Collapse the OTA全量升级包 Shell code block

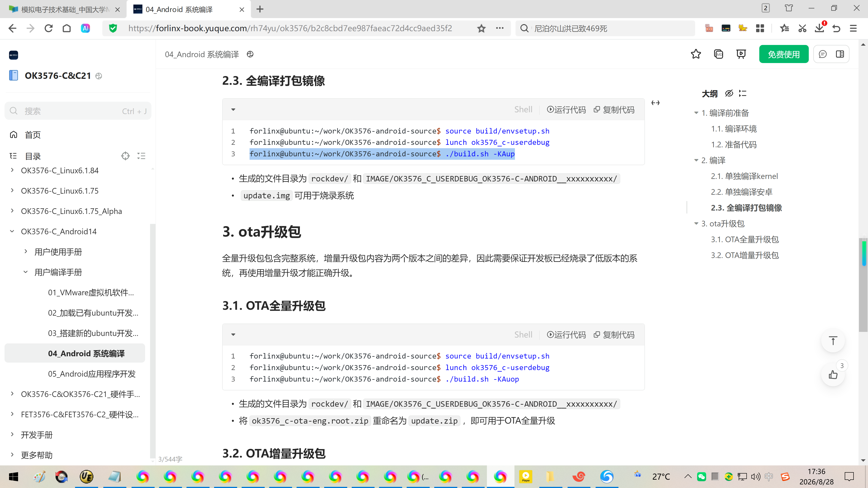click(233, 334)
